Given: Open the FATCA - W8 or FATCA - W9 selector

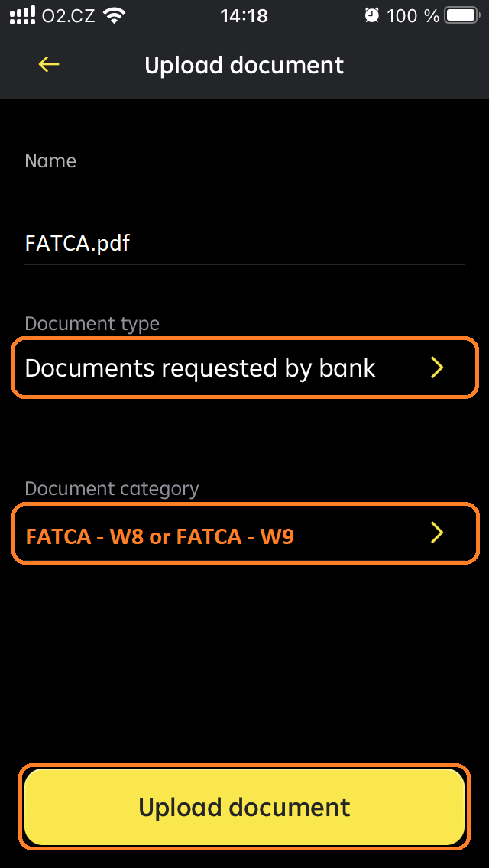Looking at the screenshot, I should 244,533.
